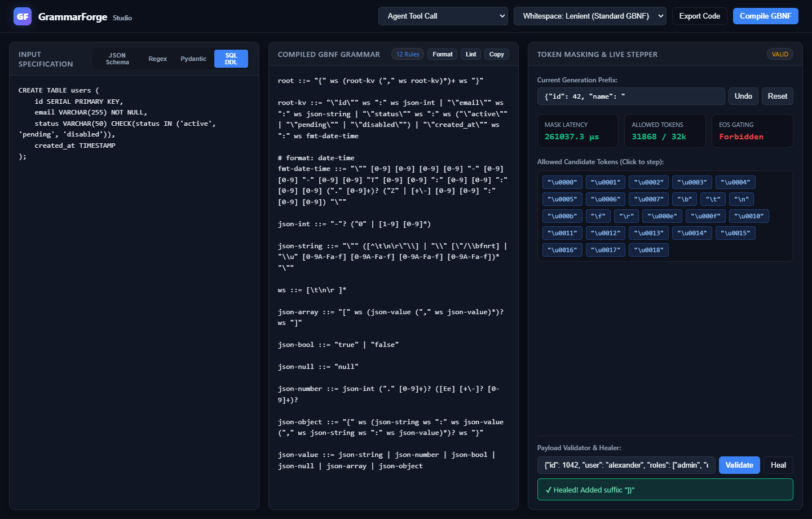Select the "\u0016" candidate token
812x519 pixels.
click(562, 250)
